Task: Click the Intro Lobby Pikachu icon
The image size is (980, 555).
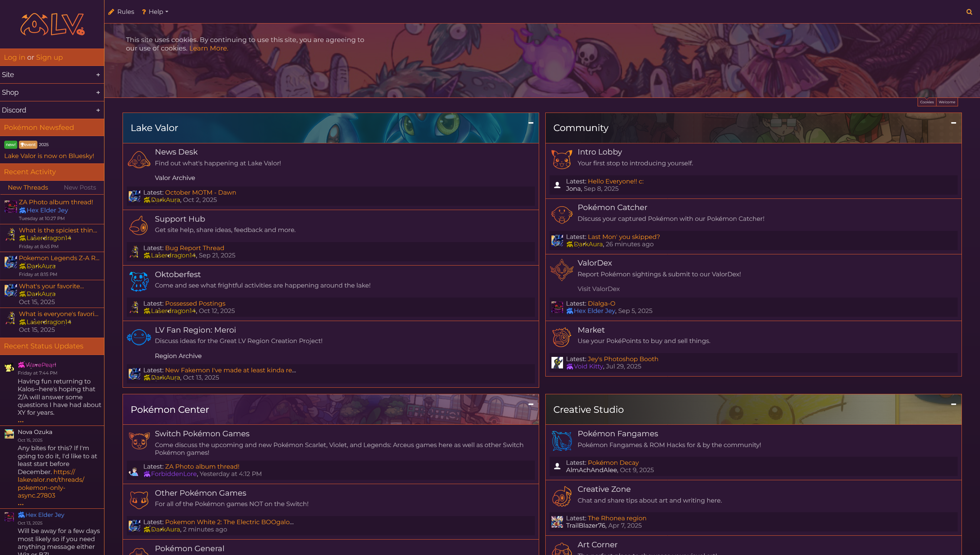Action: [561, 159]
